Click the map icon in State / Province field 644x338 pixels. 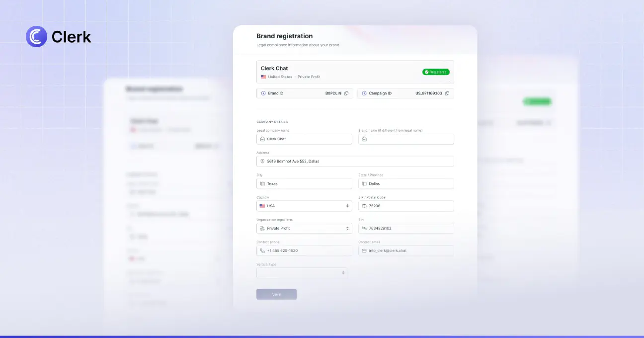point(364,184)
